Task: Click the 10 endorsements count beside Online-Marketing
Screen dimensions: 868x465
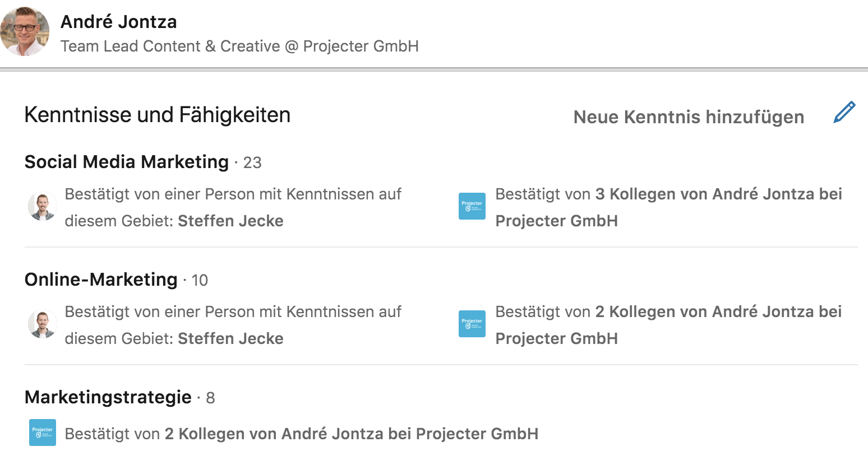Action: (200, 280)
